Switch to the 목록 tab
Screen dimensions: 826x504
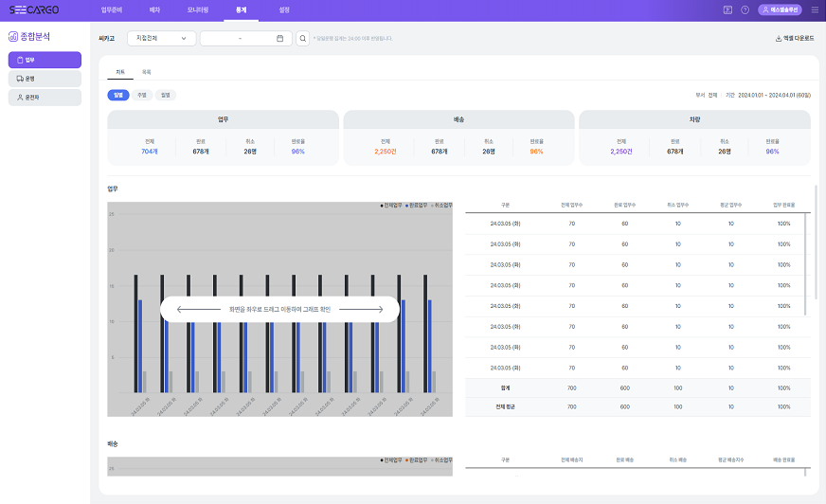click(x=146, y=72)
